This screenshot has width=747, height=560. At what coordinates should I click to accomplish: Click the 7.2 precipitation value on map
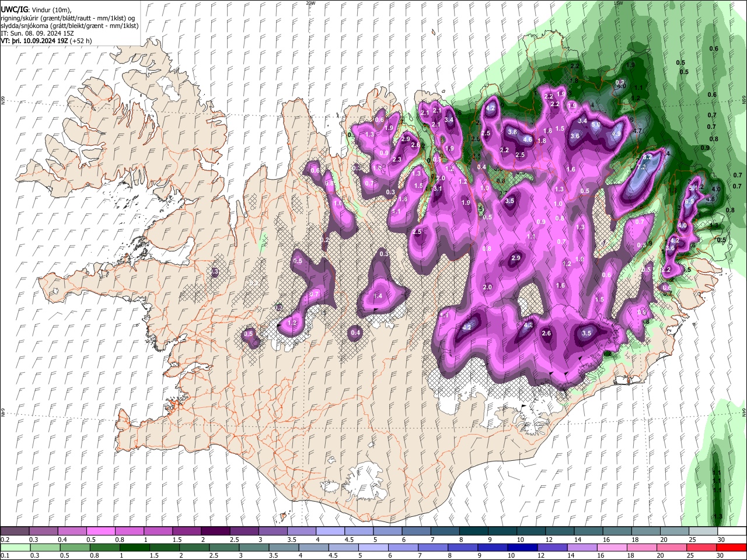(641, 167)
